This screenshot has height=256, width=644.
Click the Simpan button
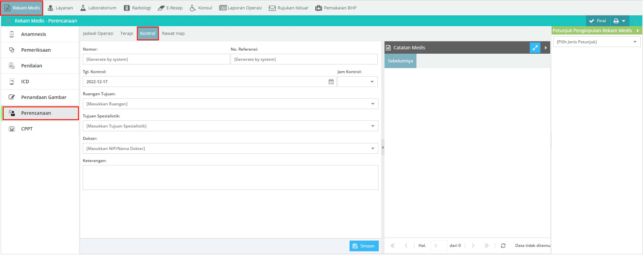pyautogui.click(x=364, y=246)
